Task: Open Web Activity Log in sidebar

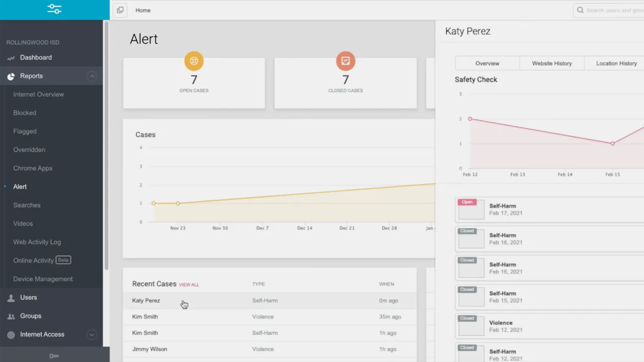Action: (x=37, y=242)
